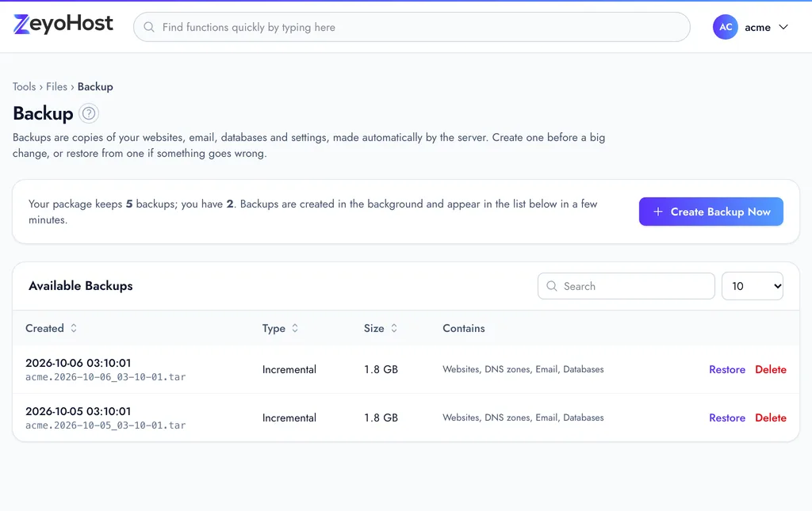Viewport: 812px width, 511px height.
Task: Click the Available Backups heading
Action: coord(81,285)
